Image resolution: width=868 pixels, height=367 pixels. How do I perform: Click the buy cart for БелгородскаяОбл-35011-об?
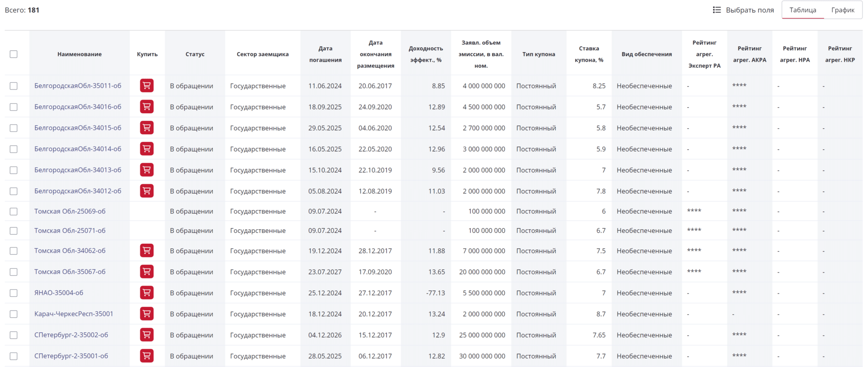pos(147,86)
